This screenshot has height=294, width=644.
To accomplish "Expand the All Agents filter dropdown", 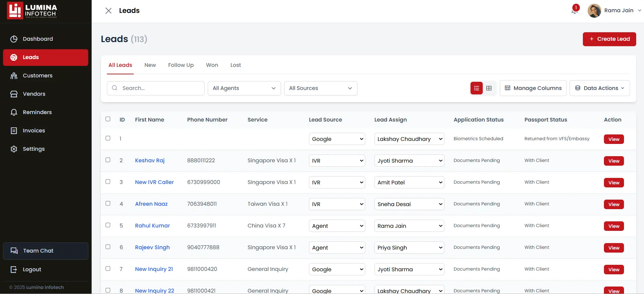I will pos(244,88).
